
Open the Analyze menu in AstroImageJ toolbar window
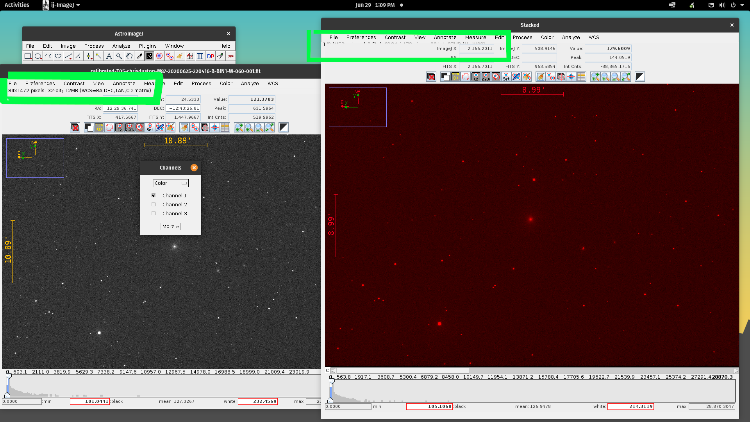pyautogui.click(x=121, y=46)
